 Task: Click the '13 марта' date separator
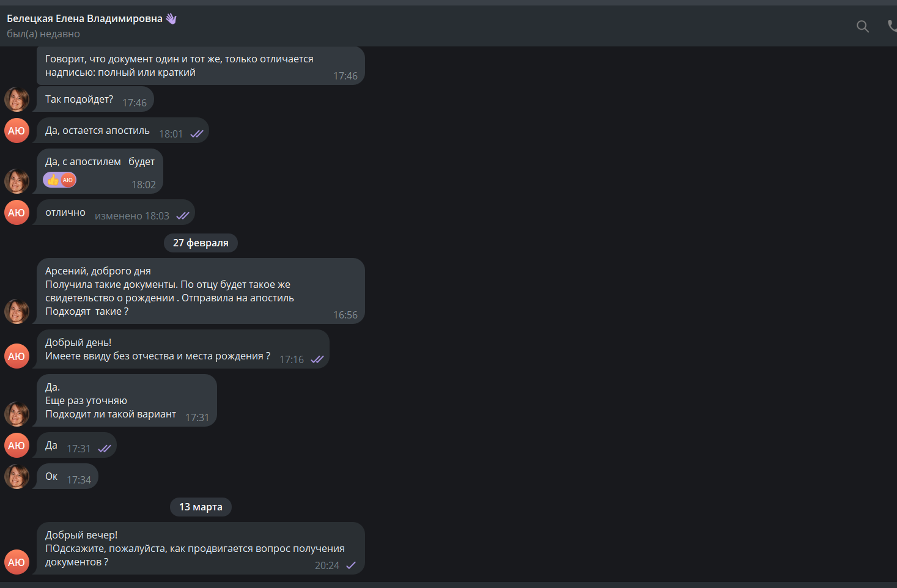pos(201,507)
